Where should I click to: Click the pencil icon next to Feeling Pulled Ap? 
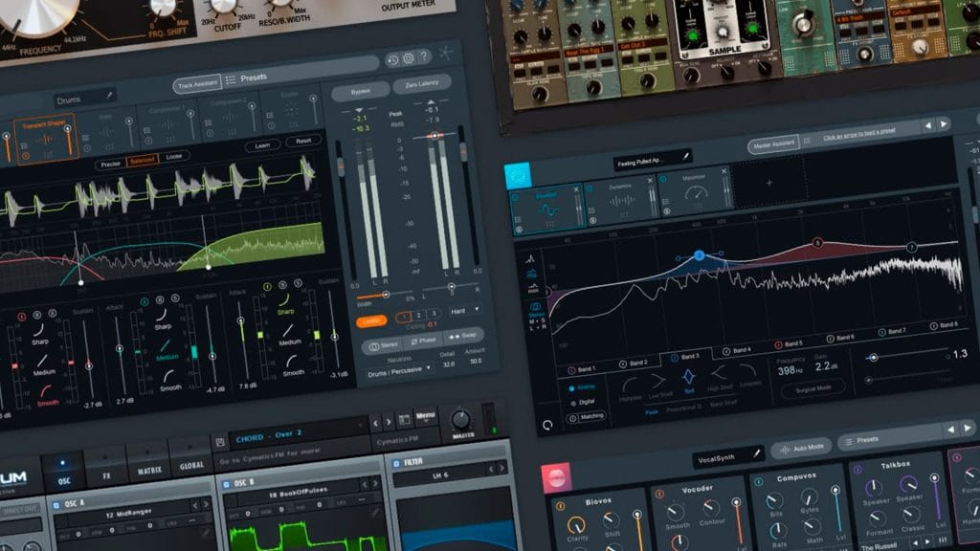pos(685,157)
